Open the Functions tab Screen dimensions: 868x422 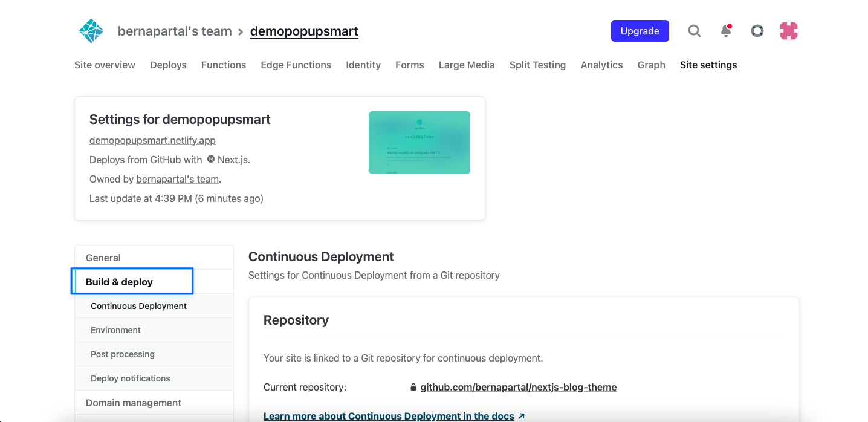(x=224, y=65)
